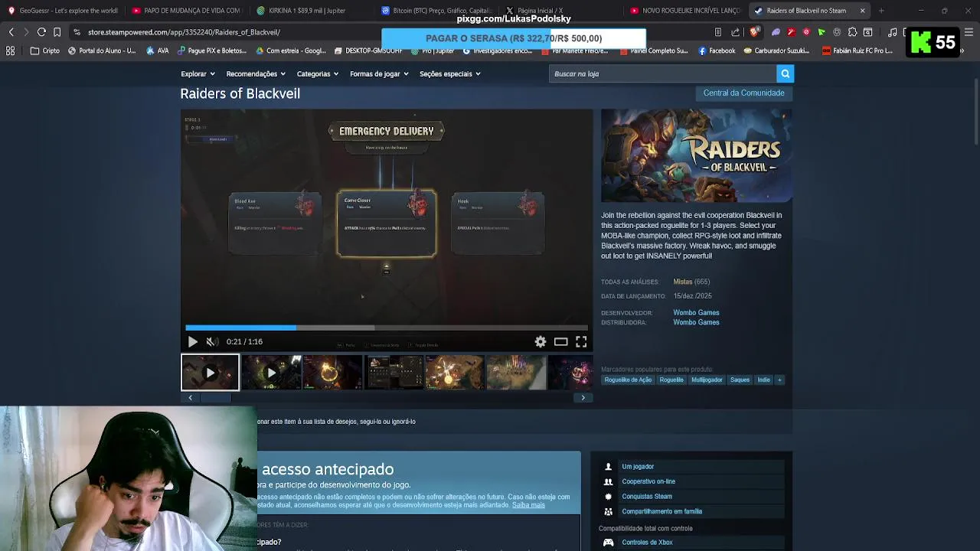Enter fullscreen on the trailer video
Screen dimensions: 980x551
click(581, 342)
